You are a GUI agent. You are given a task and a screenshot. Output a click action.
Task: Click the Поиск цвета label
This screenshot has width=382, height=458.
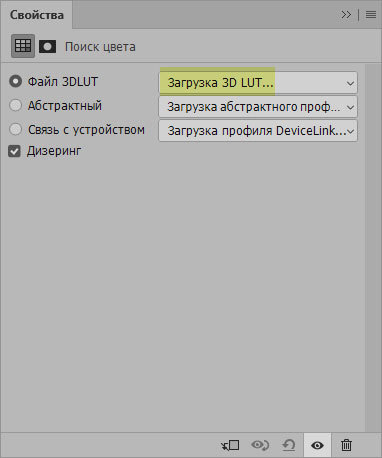click(100, 47)
